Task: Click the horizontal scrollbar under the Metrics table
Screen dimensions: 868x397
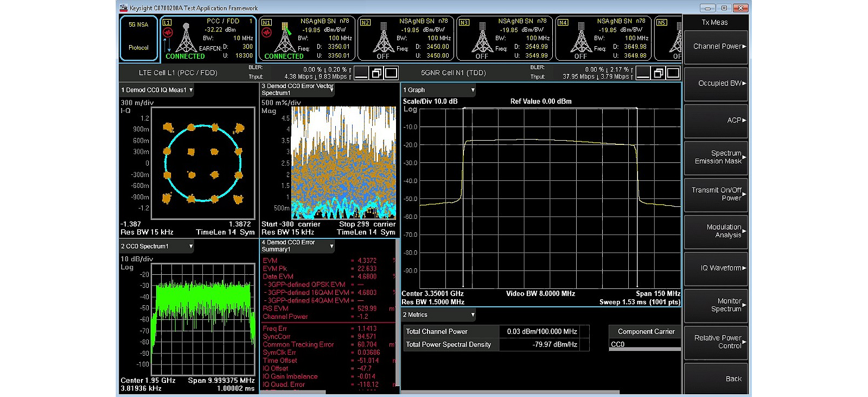Action: tap(510, 392)
